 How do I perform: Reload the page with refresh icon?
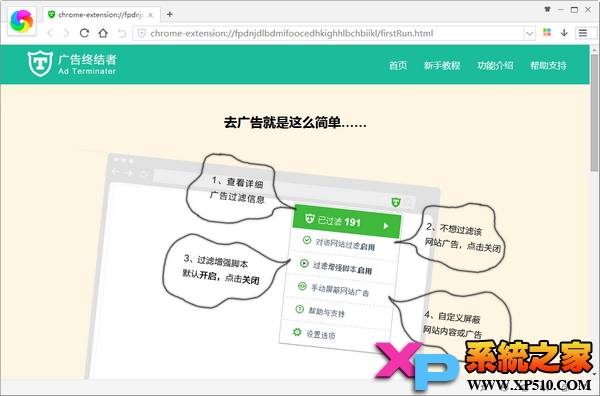[84, 33]
